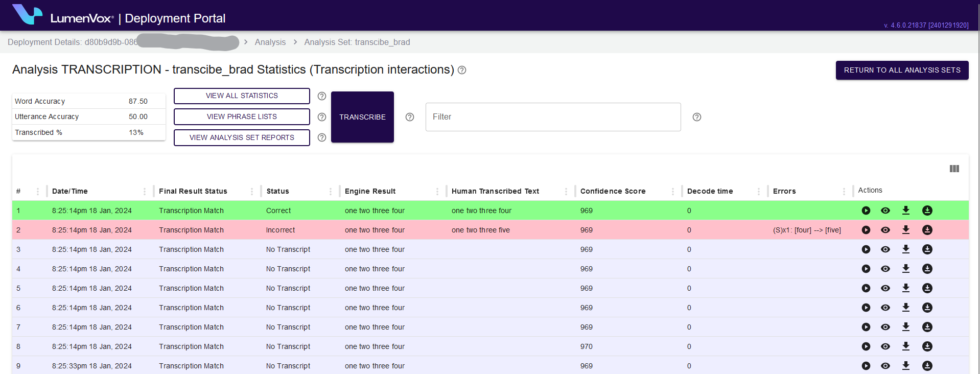
Task: Click the download arrow icon in row 2
Action: pyautogui.click(x=906, y=230)
